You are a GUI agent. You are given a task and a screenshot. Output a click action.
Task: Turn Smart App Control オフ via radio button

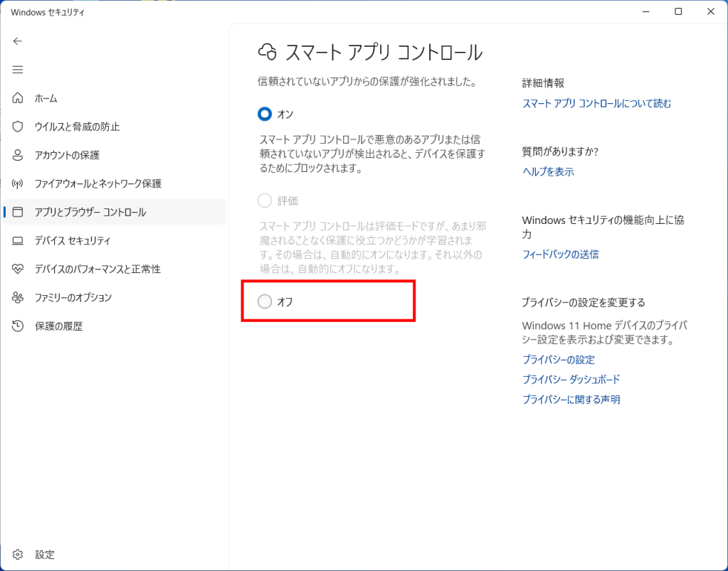coord(264,301)
